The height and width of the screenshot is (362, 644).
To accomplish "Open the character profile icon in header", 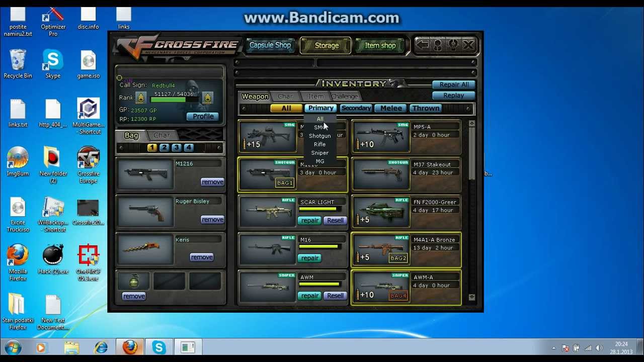I will [x=438, y=45].
